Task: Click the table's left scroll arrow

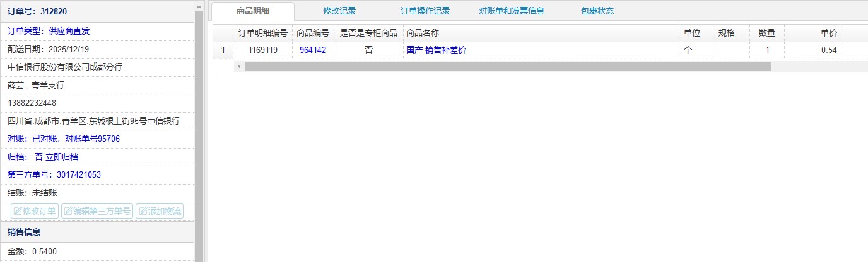Action: pyautogui.click(x=239, y=66)
